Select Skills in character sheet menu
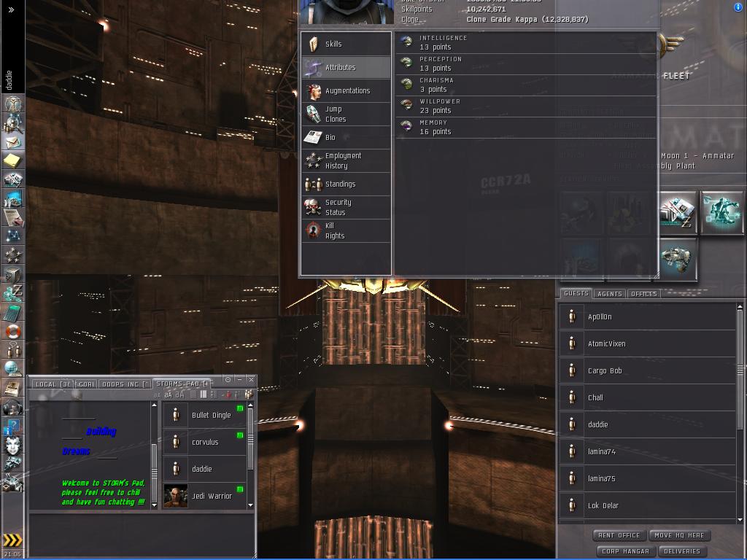747x560 pixels. tap(347, 44)
